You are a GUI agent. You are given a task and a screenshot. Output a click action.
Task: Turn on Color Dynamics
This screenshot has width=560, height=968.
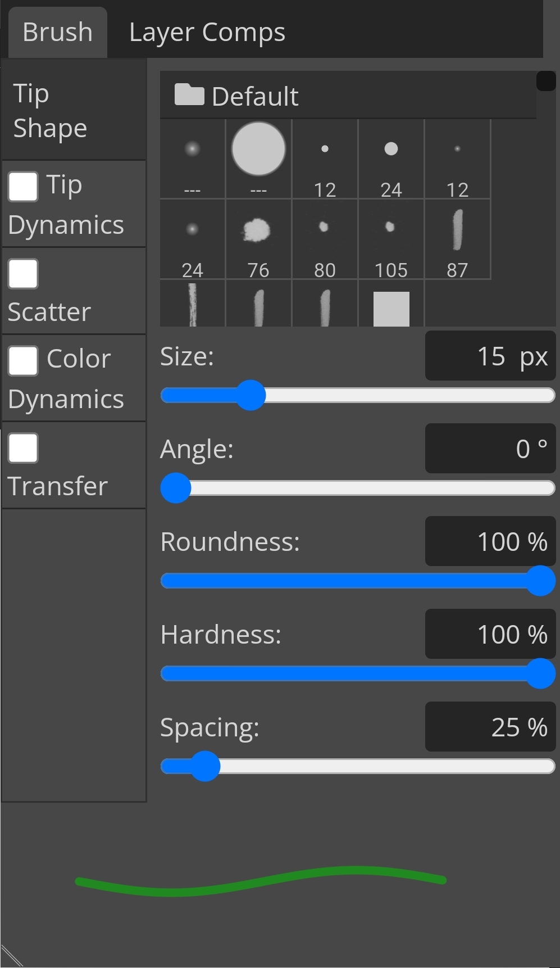(x=22, y=361)
